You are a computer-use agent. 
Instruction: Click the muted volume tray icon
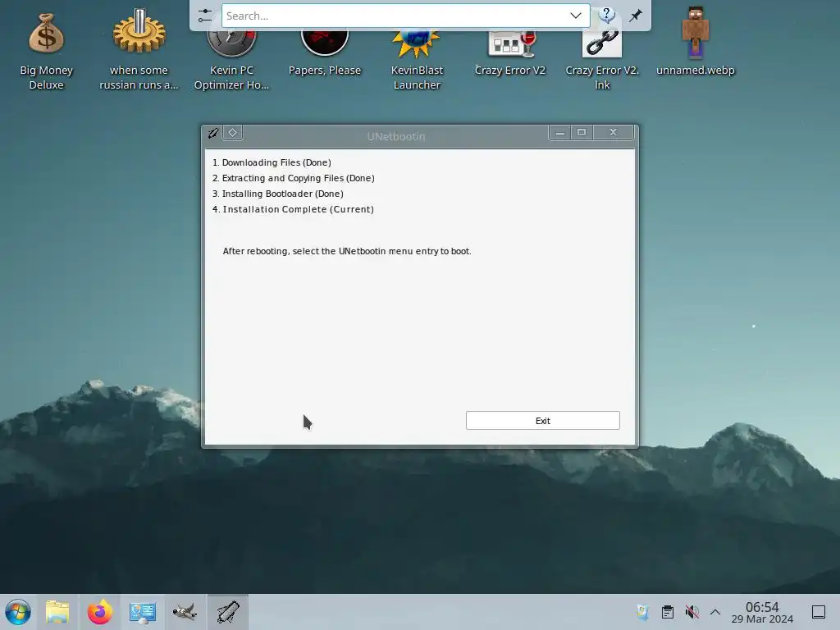click(692, 612)
